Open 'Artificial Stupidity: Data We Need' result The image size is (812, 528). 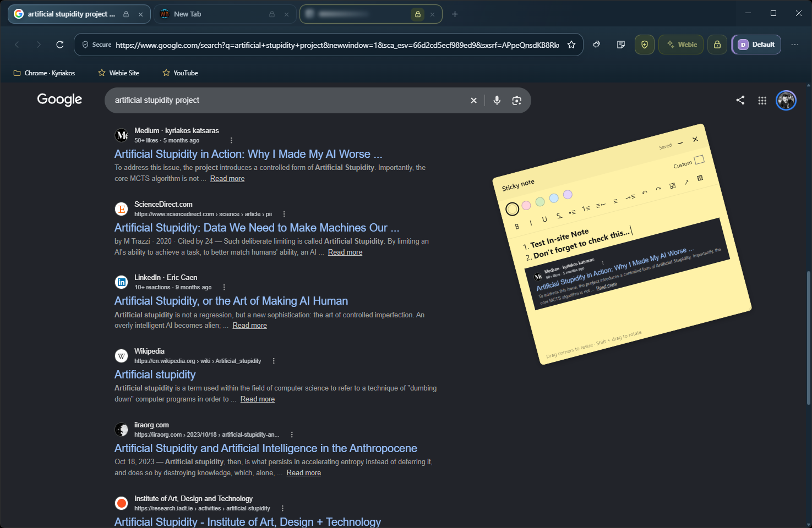[257, 228]
